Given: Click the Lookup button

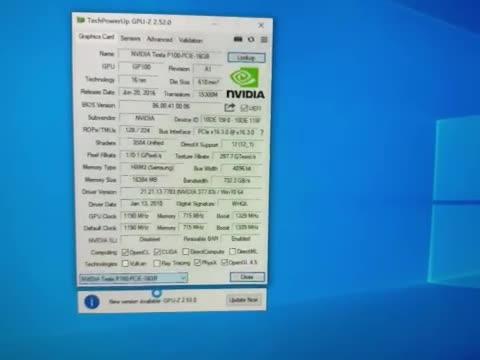Looking at the screenshot, I should click(x=247, y=58).
